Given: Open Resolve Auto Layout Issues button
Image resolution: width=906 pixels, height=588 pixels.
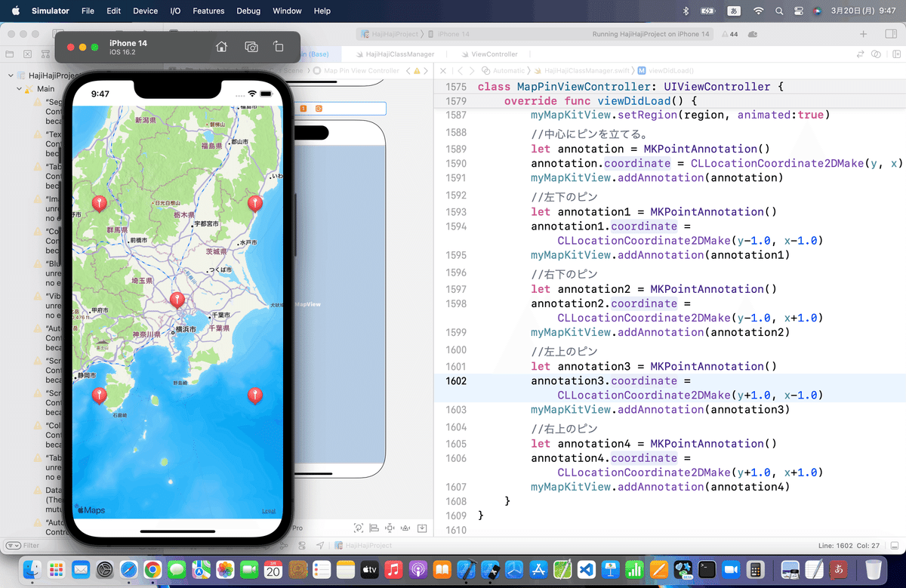Looking at the screenshot, I should [405, 528].
